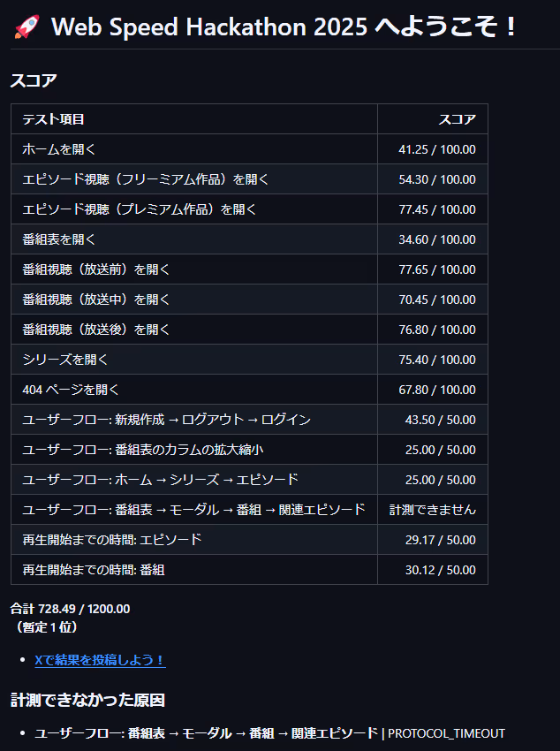Click the rocket icon in the page header
560x751 pixels.
pos(26,27)
